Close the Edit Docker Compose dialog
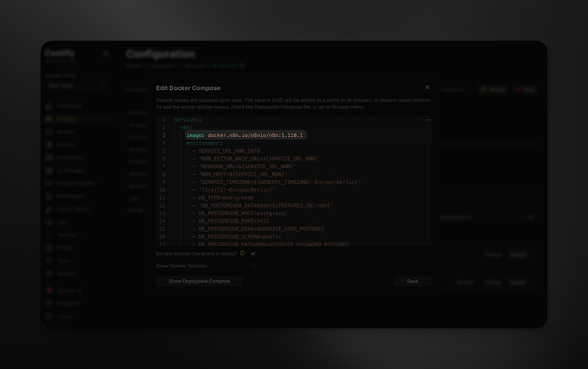Screen dimensions: 588x369 [427, 87]
